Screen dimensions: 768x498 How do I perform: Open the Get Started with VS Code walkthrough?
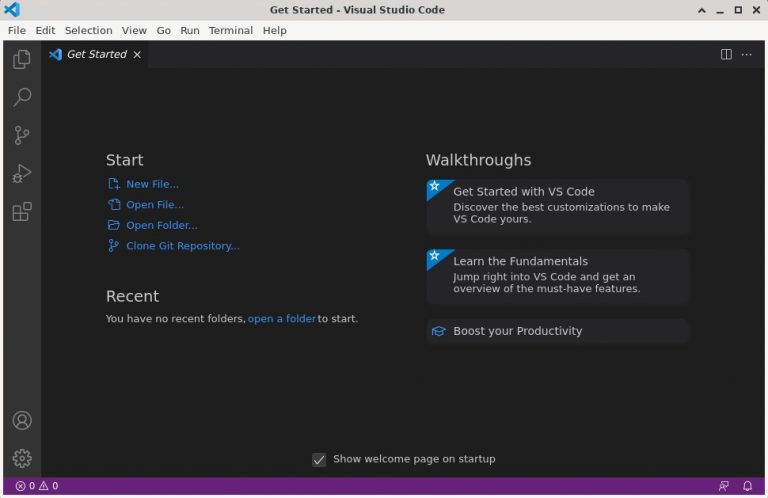point(557,206)
